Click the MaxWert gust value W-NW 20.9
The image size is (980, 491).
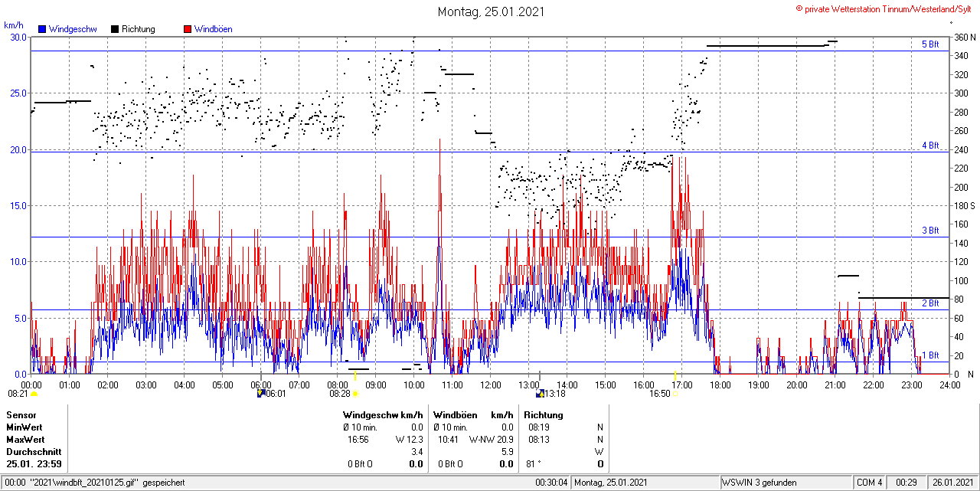[492, 440]
